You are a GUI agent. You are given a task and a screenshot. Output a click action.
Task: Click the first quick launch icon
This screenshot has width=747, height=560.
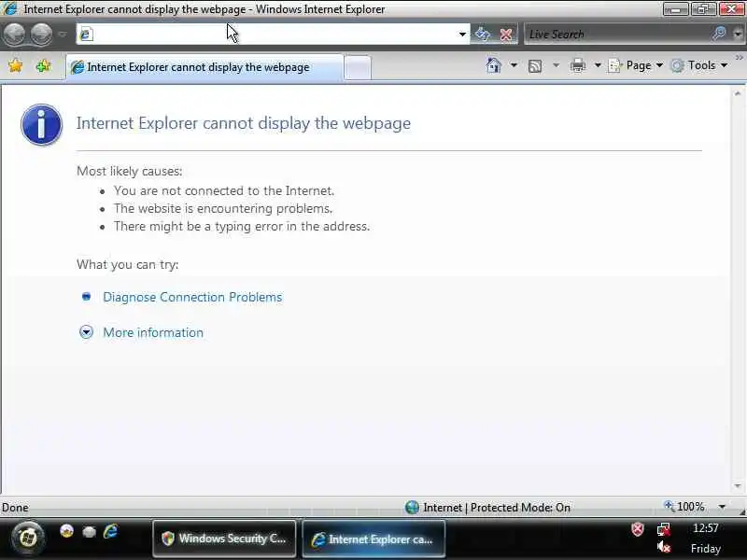tap(66, 531)
